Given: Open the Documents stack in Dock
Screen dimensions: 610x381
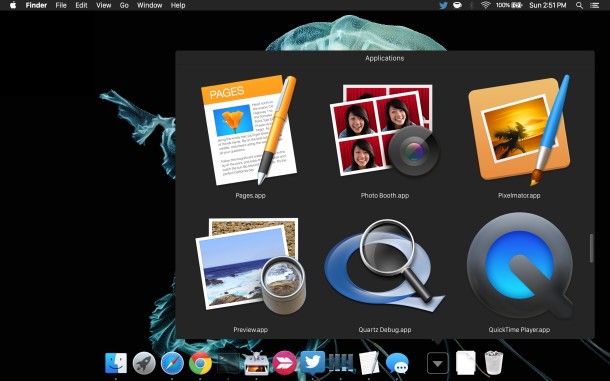Looking at the screenshot, I should click(x=466, y=363).
